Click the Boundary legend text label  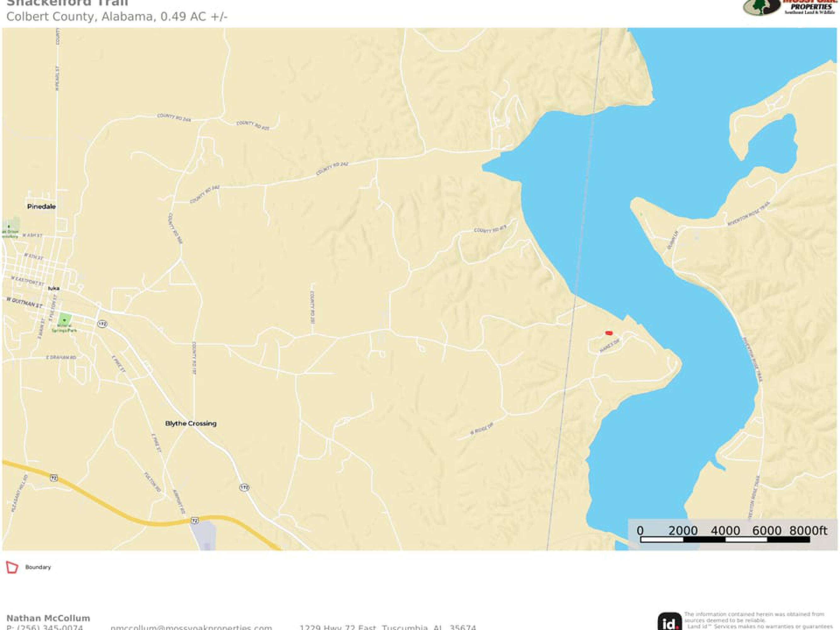[38, 567]
